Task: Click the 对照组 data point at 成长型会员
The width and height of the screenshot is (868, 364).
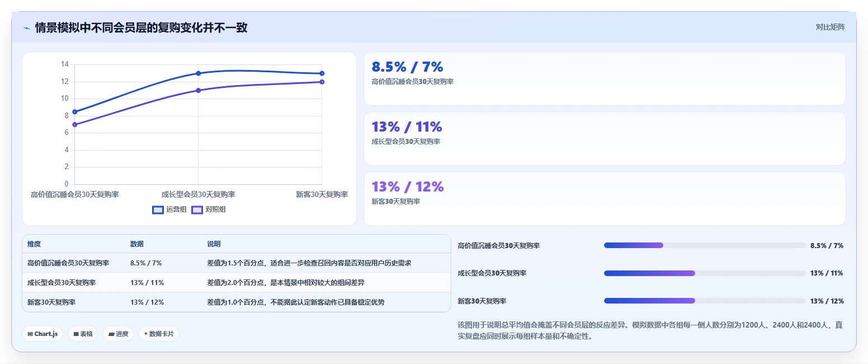Action: (x=198, y=90)
